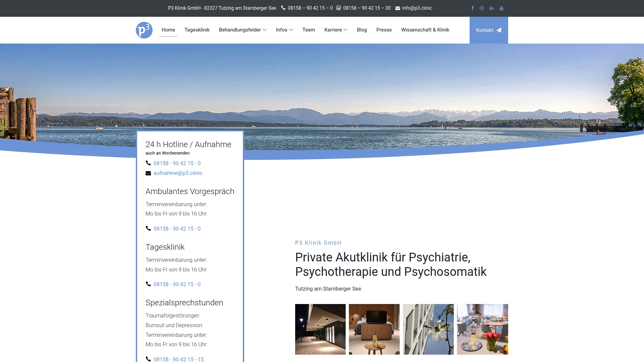Click the phone icon under 24 h Hotline

tap(148, 163)
